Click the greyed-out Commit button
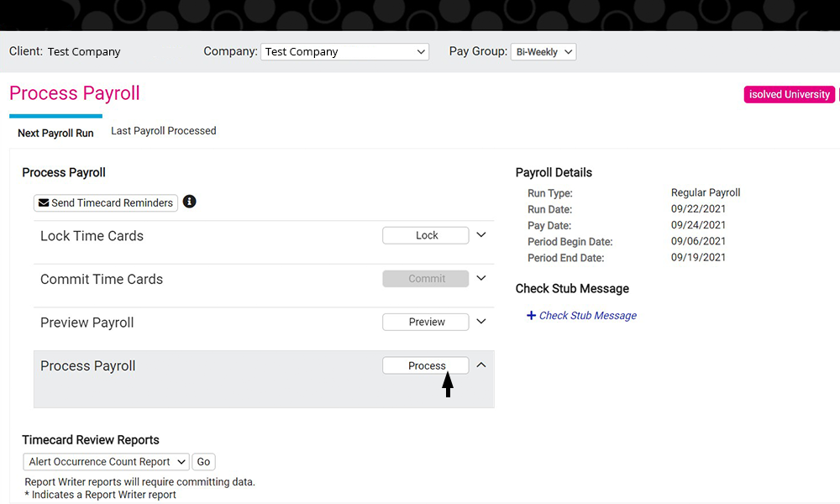The width and height of the screenshot is (840, 504). click(x=426, y=279)
